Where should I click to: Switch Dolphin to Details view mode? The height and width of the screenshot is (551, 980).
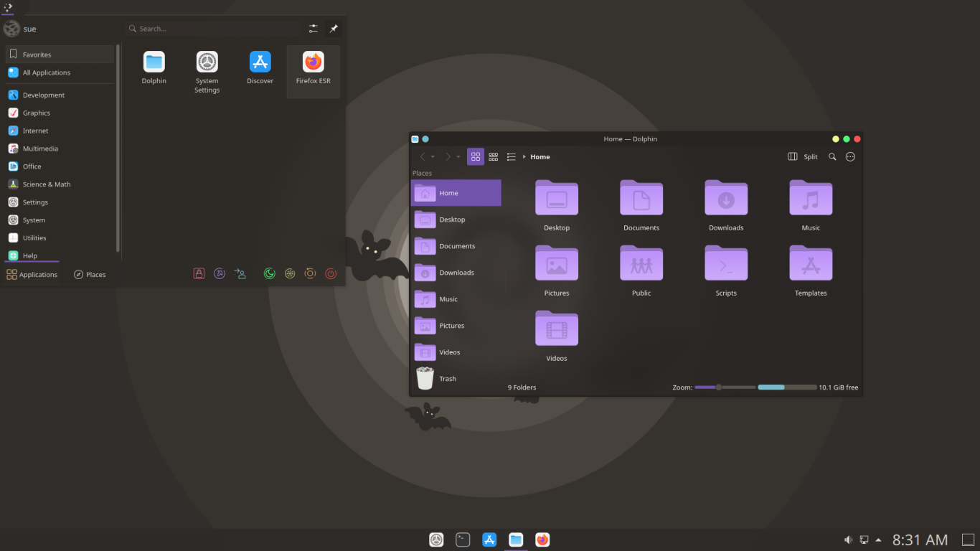tap(512, 157)
